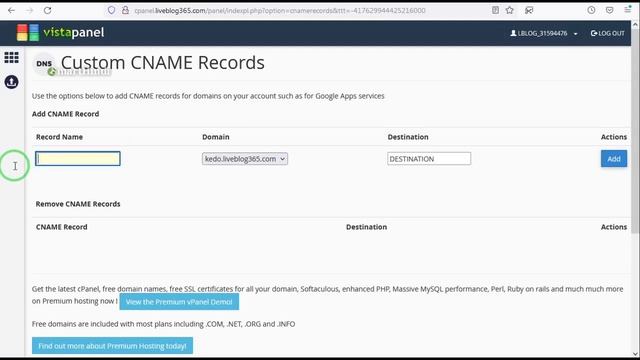Click the 'Custom CNAME Records' heading
This screenshot has width=640, height=360.
click(162, 63)
